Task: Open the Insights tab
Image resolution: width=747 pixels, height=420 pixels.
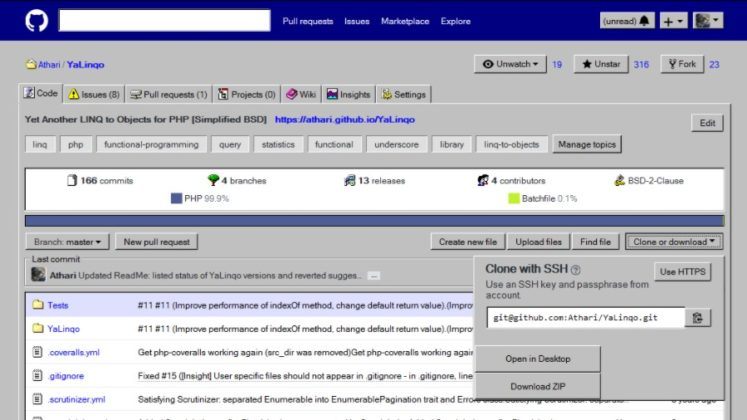Action: [347, 94]
